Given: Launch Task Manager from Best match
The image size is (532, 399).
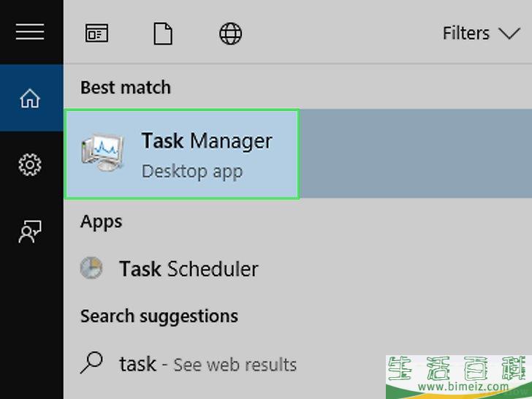Looking at the screenshot, I should pos(182,153).
